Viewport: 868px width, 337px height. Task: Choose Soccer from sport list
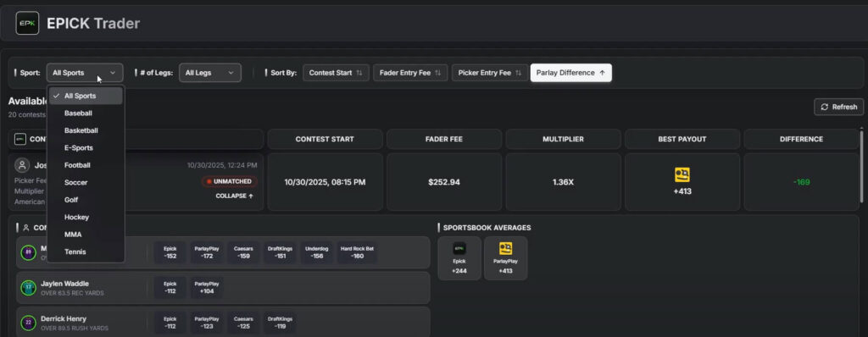[86, 182]
